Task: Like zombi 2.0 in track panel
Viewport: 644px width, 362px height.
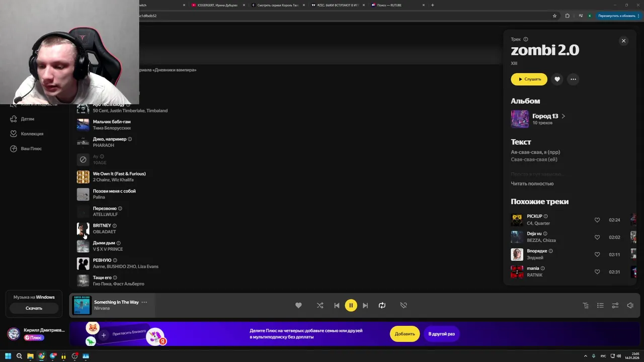Action: 557,79
